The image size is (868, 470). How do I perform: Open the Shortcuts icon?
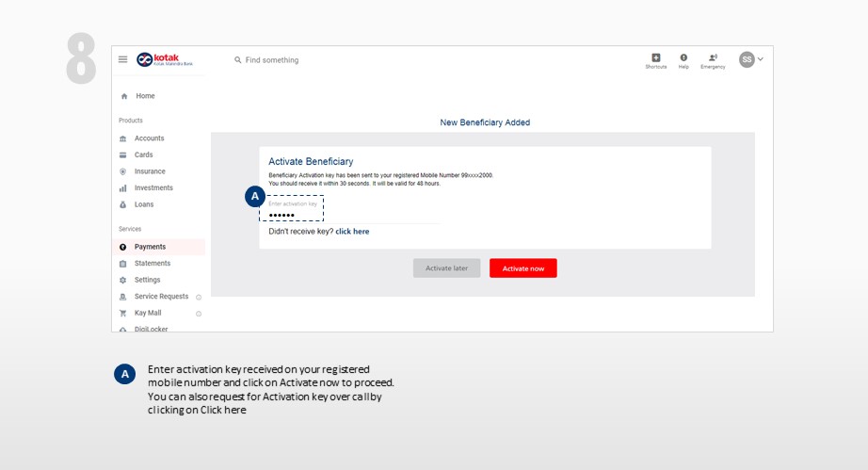[x=656, y=58]
